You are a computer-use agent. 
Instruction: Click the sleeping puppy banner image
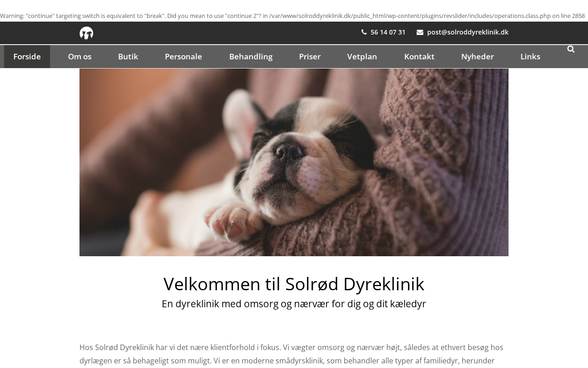(x=294, y=162)
